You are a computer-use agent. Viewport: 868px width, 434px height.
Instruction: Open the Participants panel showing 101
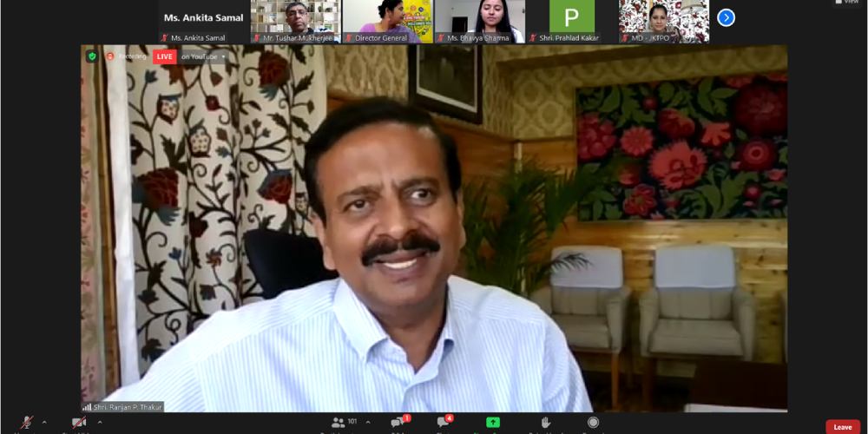point(344,423)
